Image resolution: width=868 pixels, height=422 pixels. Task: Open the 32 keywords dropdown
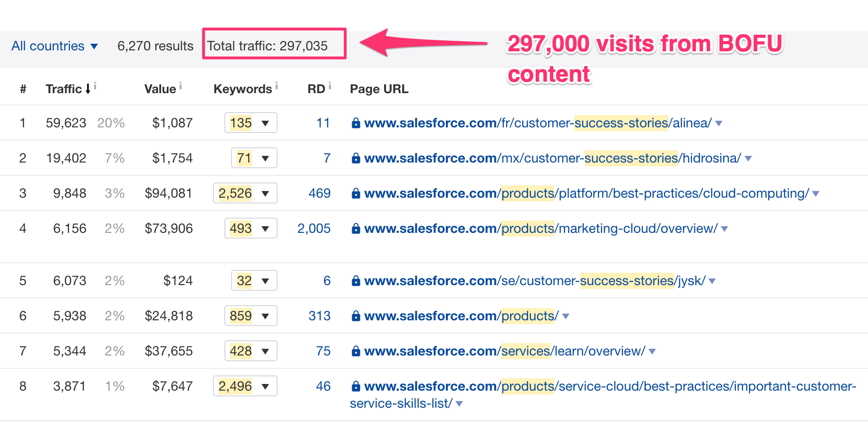(x=254, y=281)
